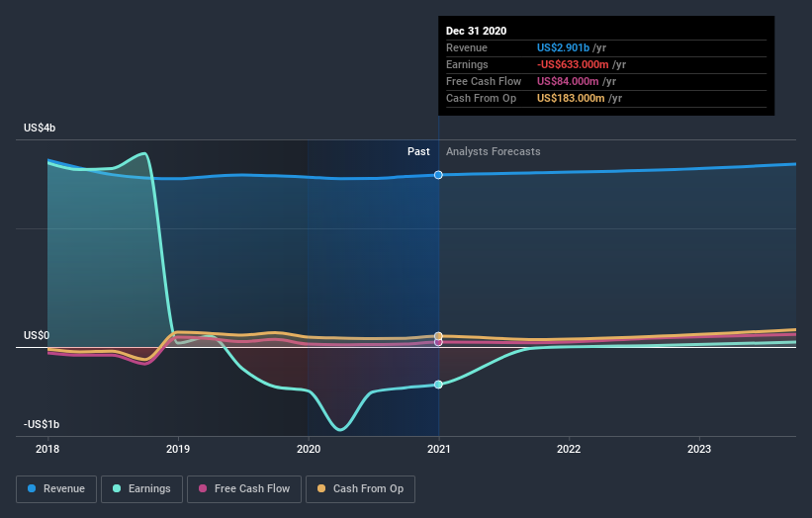
Task: Click the pink Free Cash Flow legend dot
Action: point(203,488)
